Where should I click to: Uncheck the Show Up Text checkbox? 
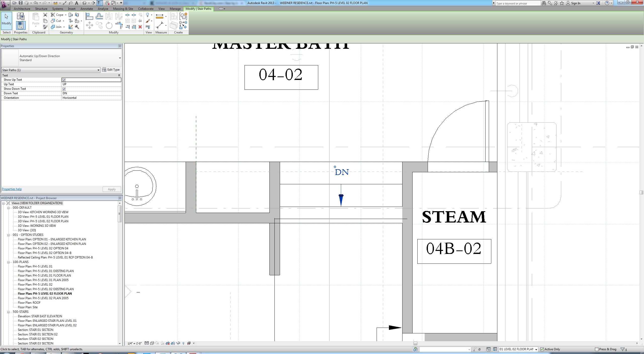tap(64, 80)
